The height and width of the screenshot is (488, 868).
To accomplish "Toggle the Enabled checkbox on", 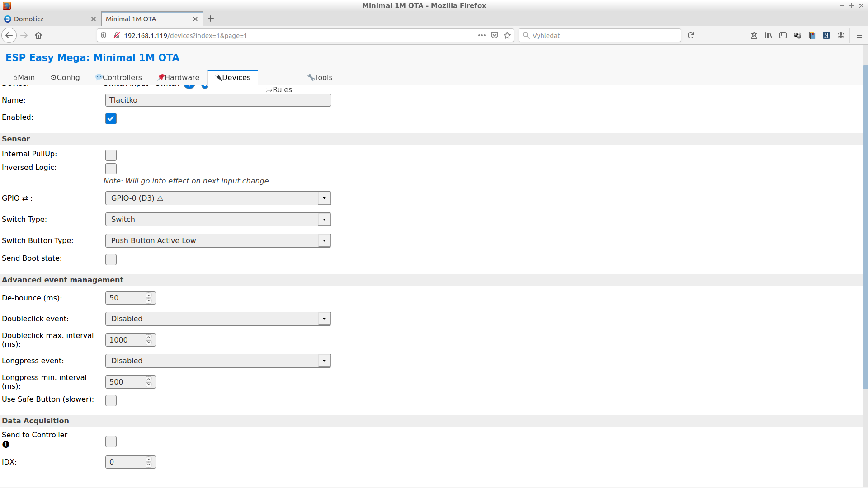I will click(x=111, y=118).
